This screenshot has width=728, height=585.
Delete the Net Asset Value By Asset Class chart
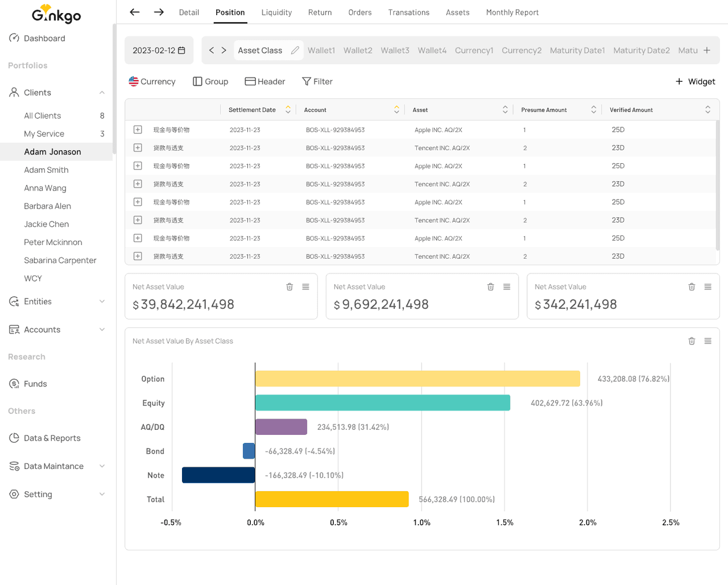coord(692,341)
